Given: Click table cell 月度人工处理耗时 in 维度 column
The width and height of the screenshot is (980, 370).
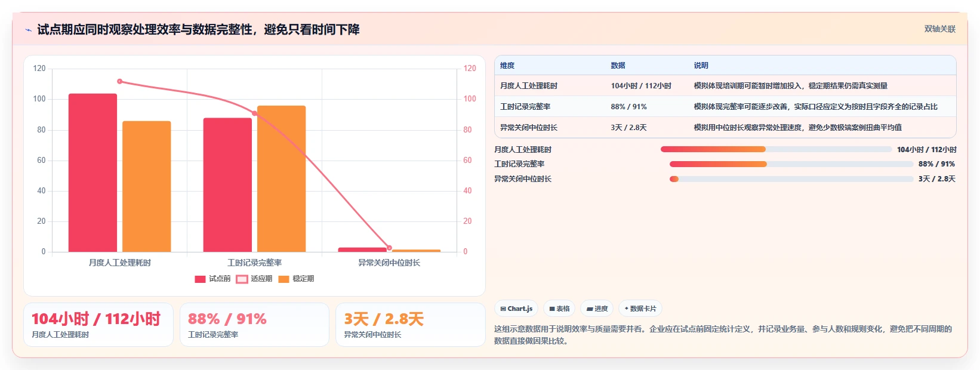Looking at the screenshot, I should pos(529,86).
